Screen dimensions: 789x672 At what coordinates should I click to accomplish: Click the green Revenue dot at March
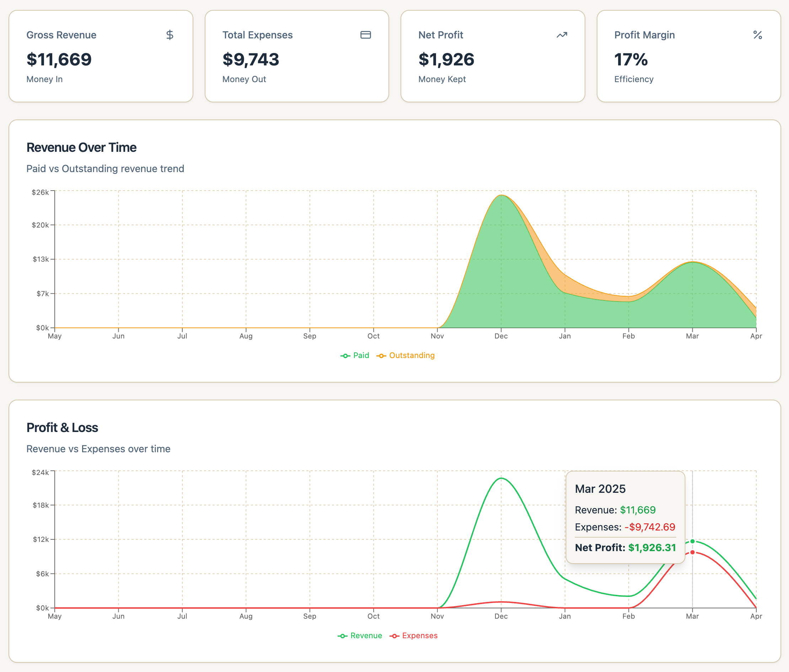(692, 541)
